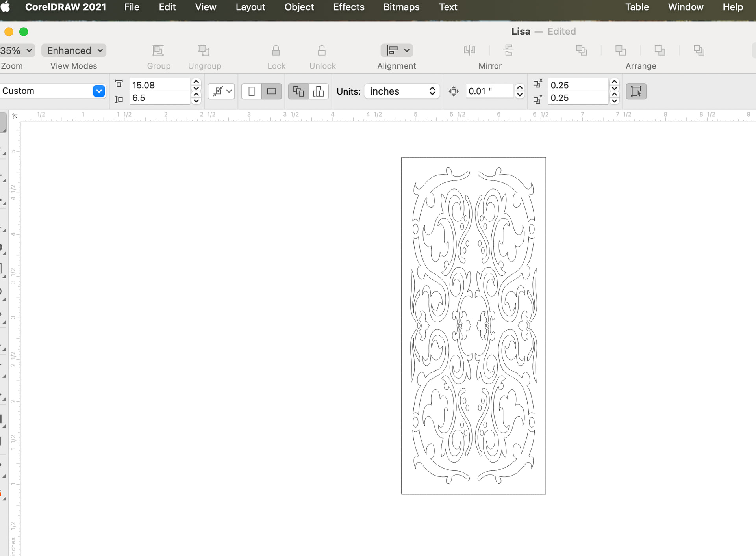Click the Unlock padlock icon
The width and height of the screenshot is (756, 556).
pos(322,50)
